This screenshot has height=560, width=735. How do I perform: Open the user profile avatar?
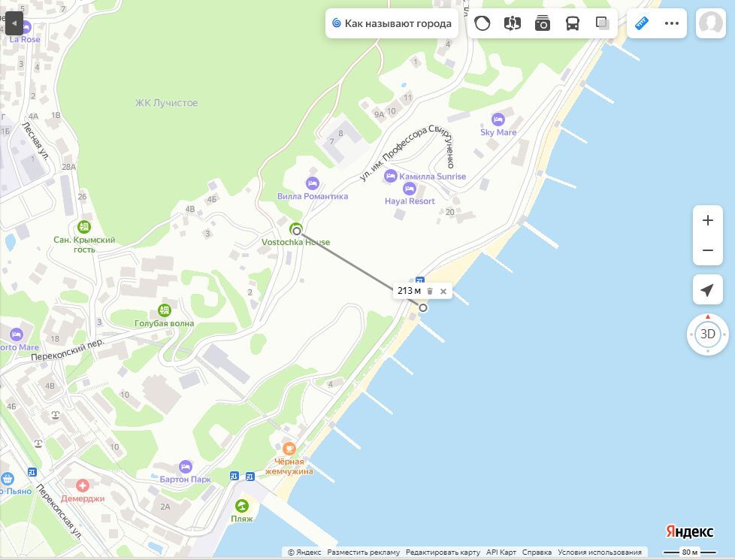(x=711, y=23)
